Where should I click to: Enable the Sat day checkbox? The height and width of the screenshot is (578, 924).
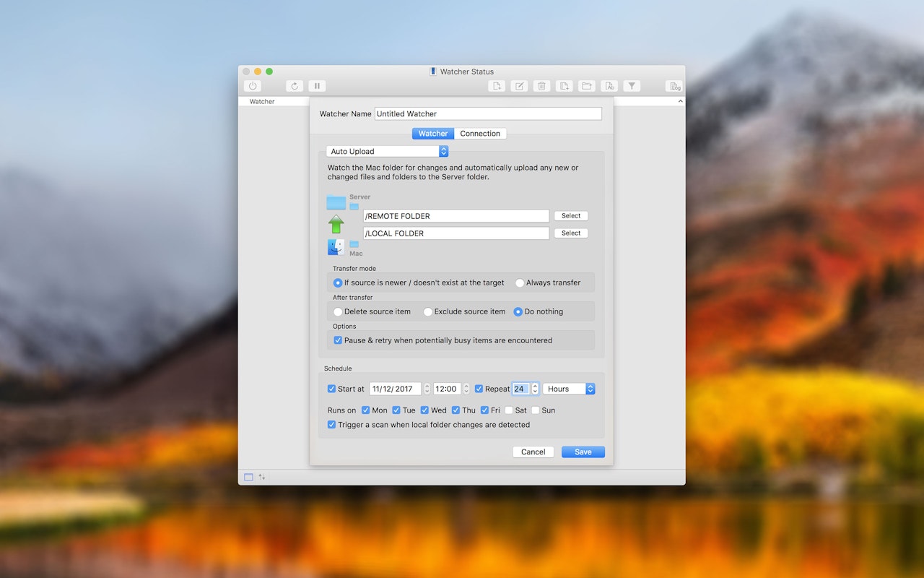click(x=509, y=410)
